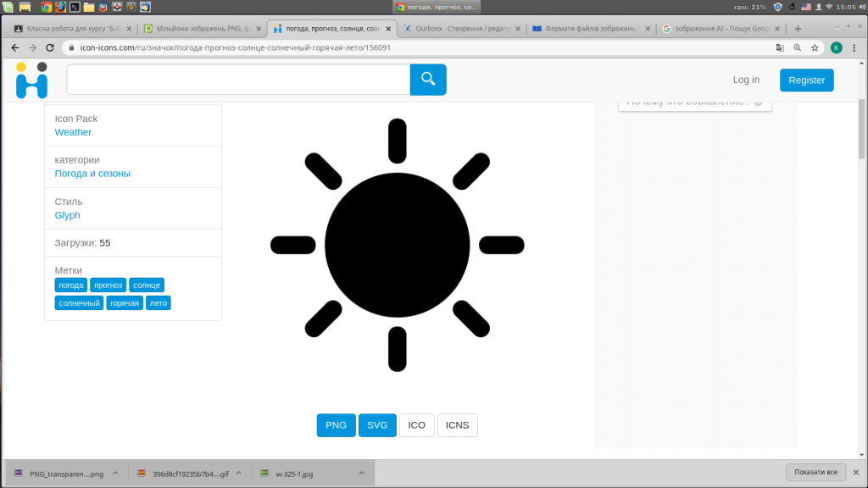The image size is (868, 488).
Task: Reload the current page
Action: click(50, 47)
